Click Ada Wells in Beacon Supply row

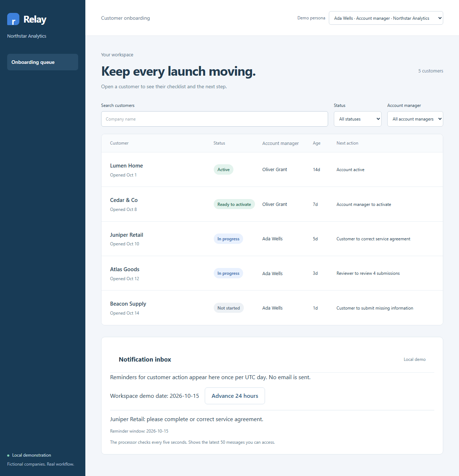pyautogui.click(x=273, y=308)
